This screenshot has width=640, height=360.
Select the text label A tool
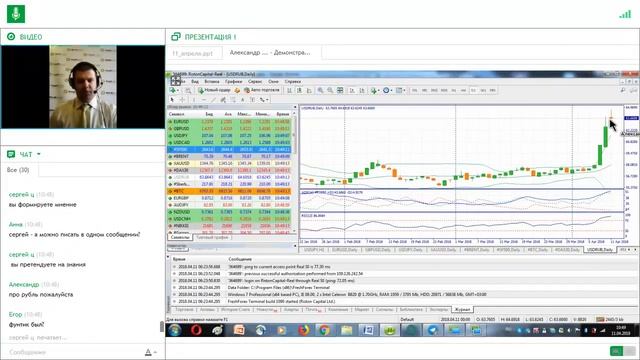[242, 100]
